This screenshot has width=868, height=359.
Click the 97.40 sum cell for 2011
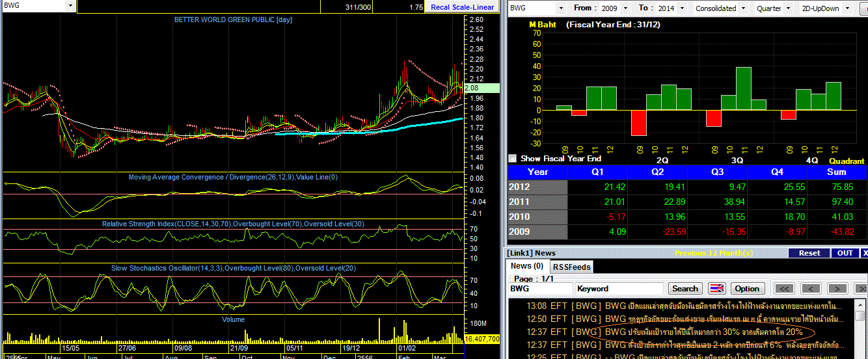(x=837, y=202)
